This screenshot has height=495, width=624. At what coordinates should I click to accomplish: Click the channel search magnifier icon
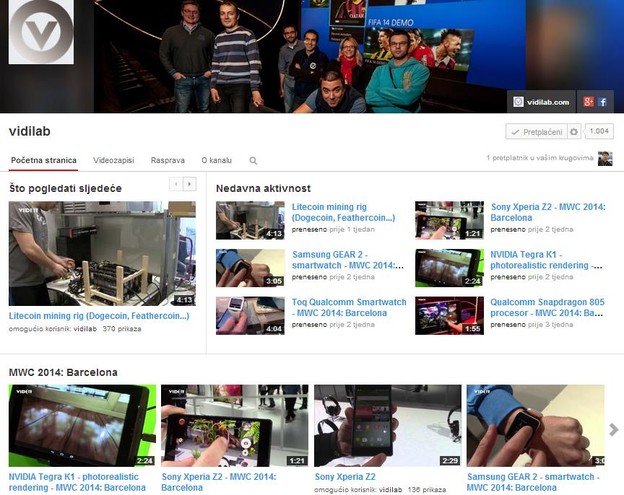[253, 161]
